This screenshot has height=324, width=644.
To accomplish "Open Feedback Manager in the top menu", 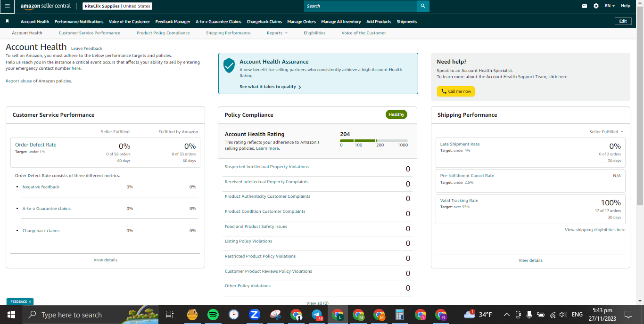I will click(173, 22).
